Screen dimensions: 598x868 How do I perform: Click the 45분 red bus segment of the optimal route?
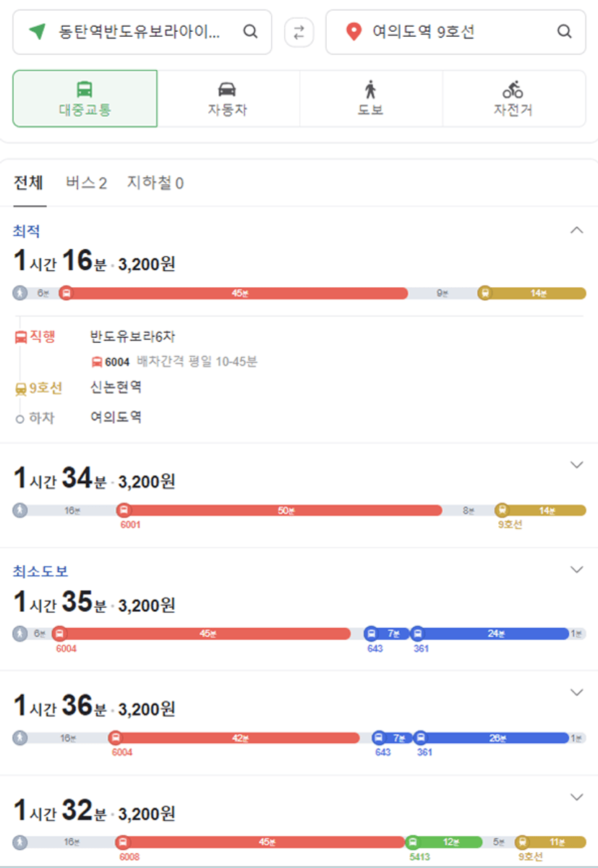pos(236,294)
